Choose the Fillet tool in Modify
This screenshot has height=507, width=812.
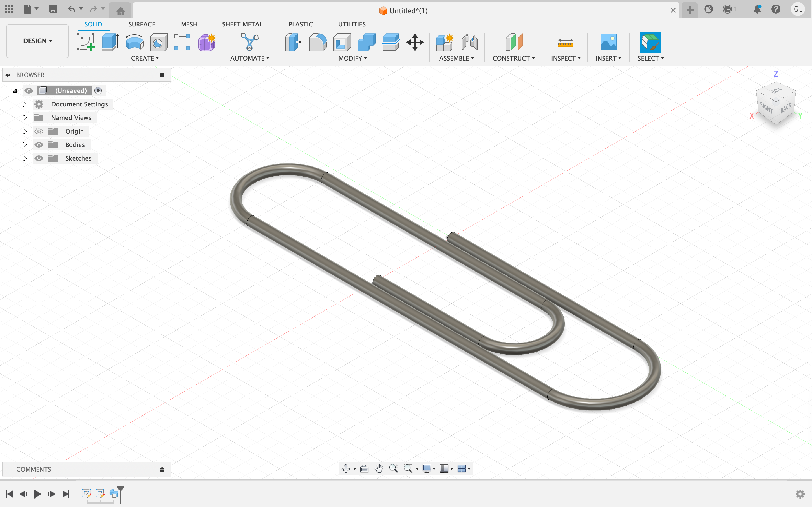click(x=317, y=42)
